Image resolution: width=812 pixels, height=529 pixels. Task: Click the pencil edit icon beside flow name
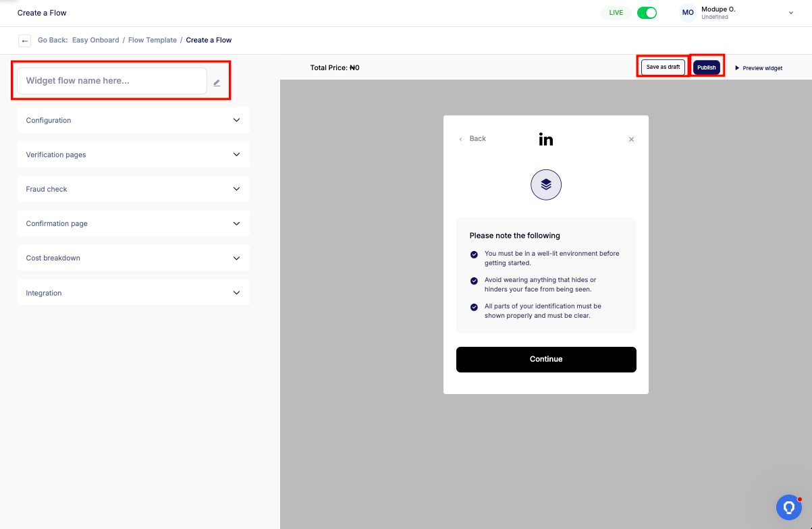point(217,83)
